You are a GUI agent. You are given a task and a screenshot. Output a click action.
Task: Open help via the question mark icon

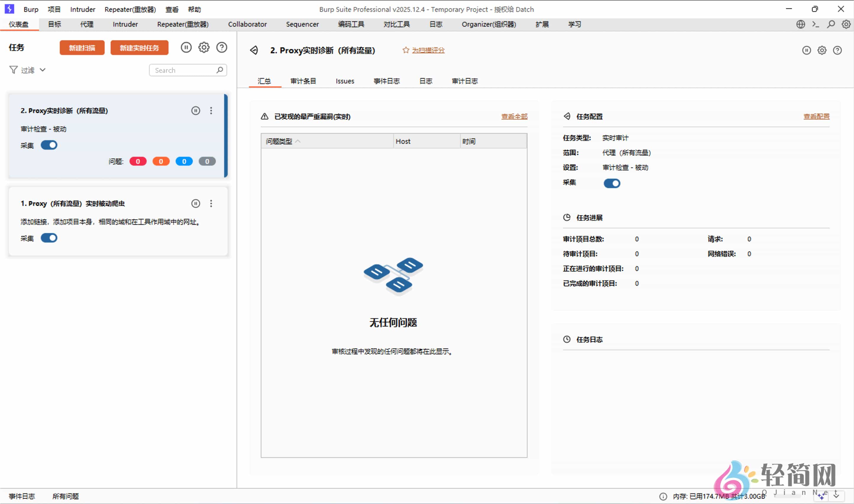(221, 47)
